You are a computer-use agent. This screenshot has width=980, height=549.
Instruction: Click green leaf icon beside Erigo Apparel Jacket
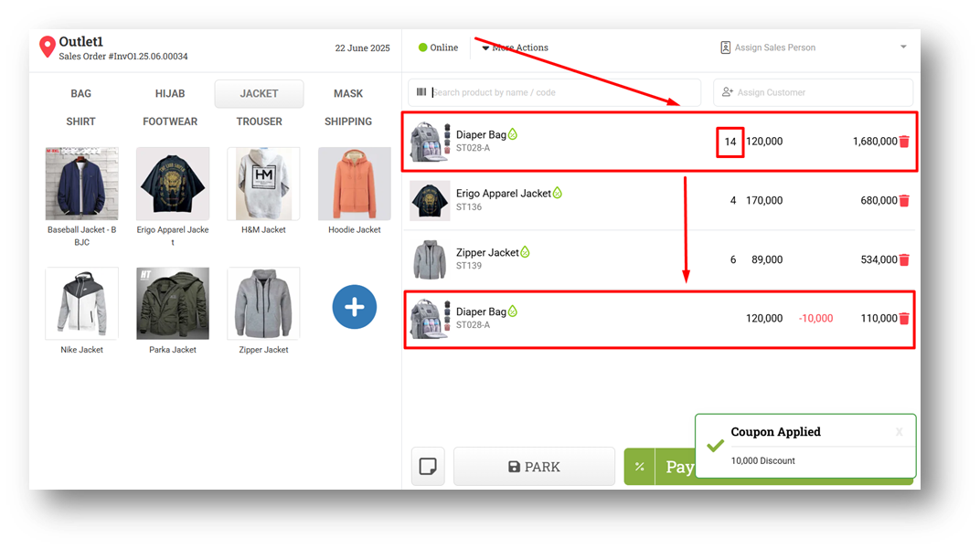(x=558, y=193)
